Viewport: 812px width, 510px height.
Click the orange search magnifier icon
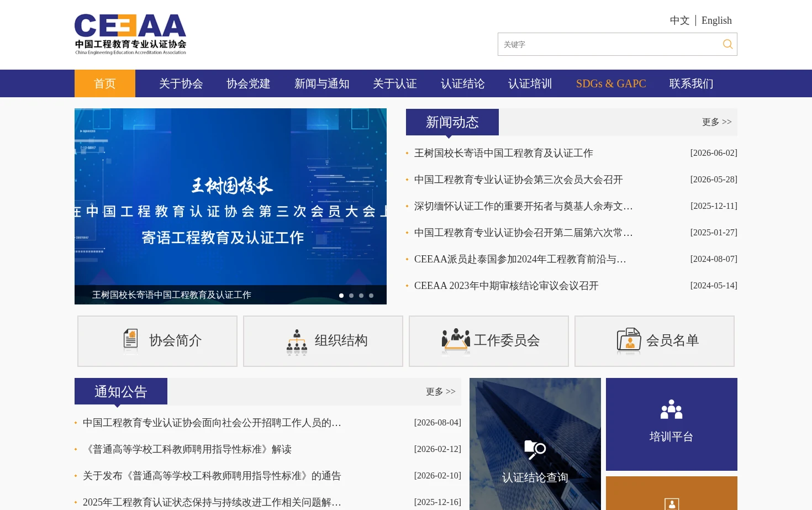click(727, 44)
